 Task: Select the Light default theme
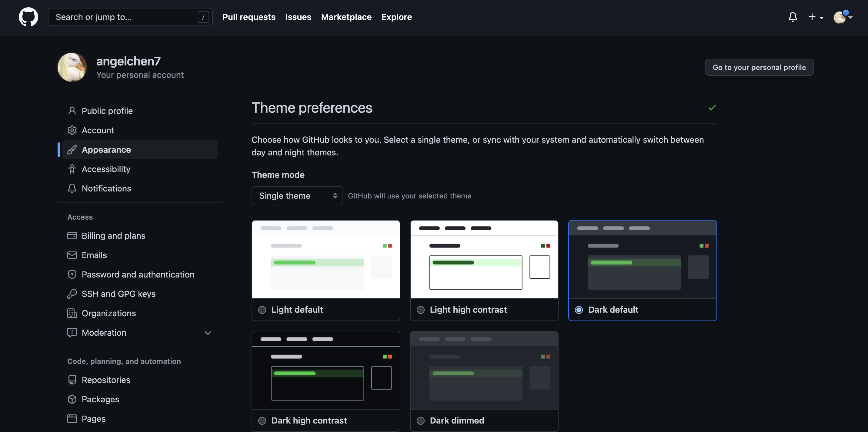click(262, 310)
